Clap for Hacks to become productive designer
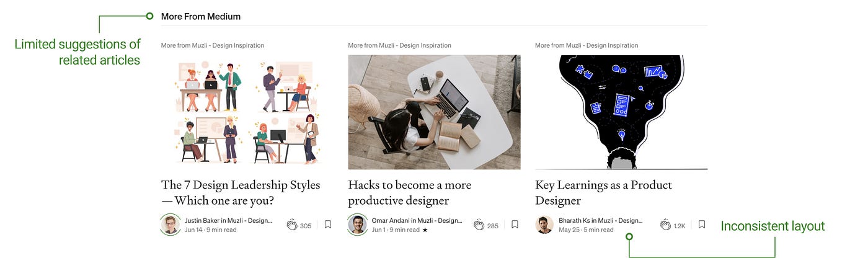 click(x=479, y=225)
